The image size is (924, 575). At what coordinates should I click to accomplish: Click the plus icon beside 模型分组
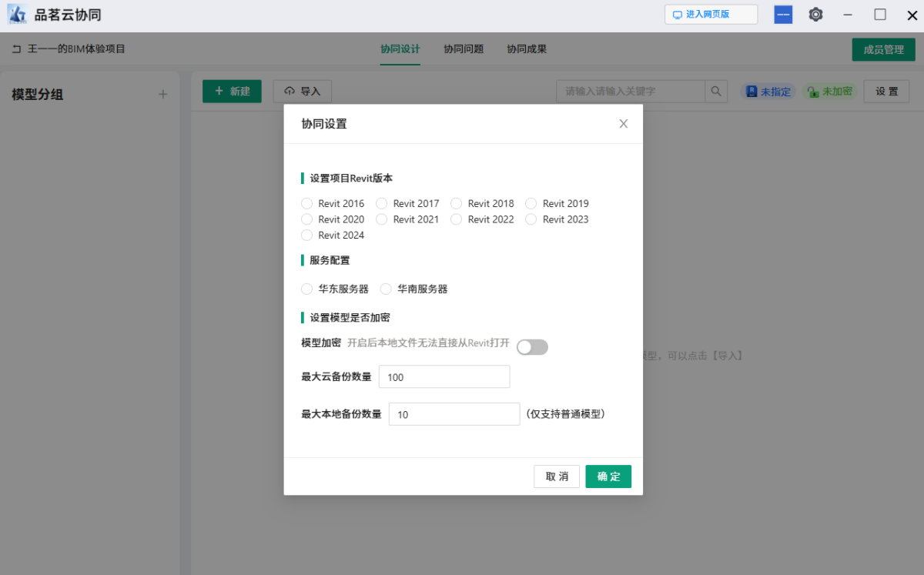tap(163, 94)
